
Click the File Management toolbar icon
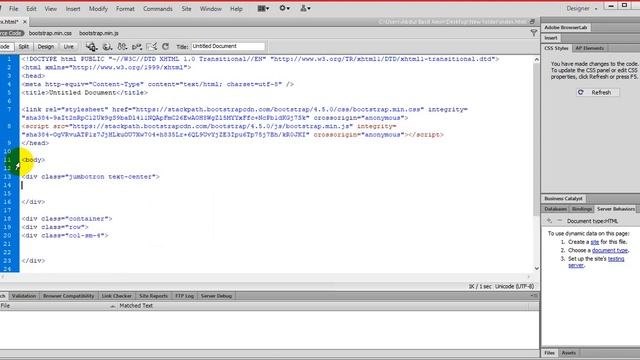point(91,47)
